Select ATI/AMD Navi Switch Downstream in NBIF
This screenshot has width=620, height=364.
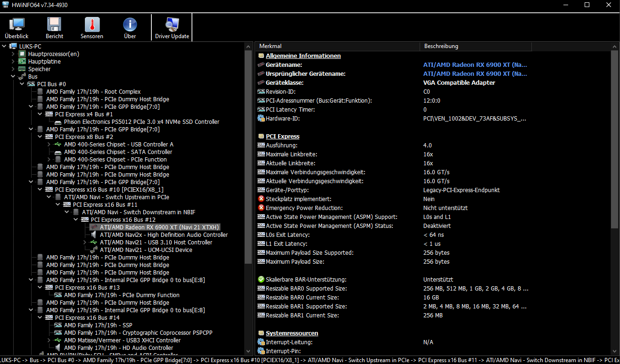click(139, 212)
